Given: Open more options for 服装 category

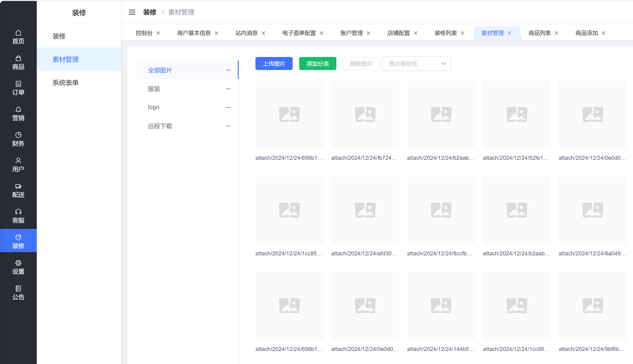Looking at the screenshot, I should 228,89.
